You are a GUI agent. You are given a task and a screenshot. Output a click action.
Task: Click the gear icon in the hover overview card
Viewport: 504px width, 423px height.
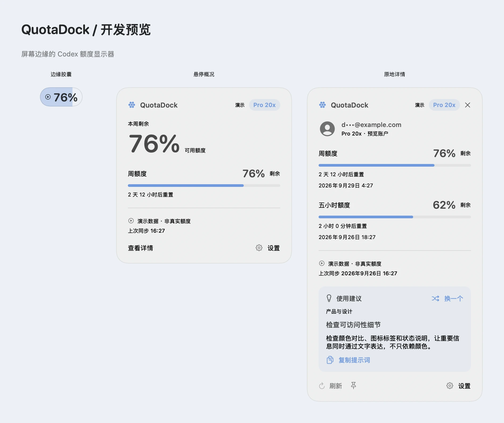259,248
